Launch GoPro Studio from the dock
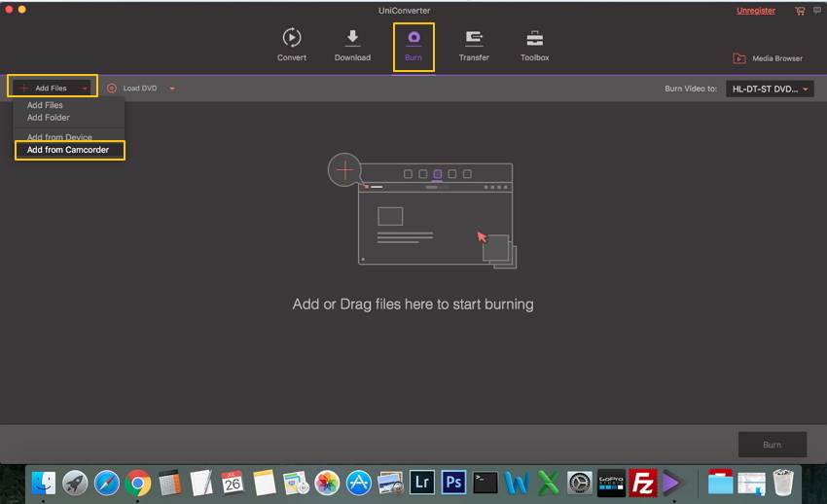 coord(611,483)
